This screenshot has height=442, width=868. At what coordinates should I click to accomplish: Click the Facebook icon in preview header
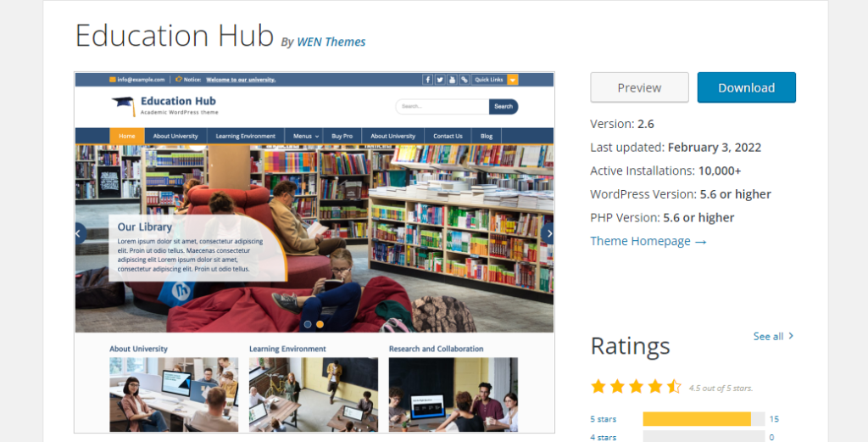click(427, 80)
